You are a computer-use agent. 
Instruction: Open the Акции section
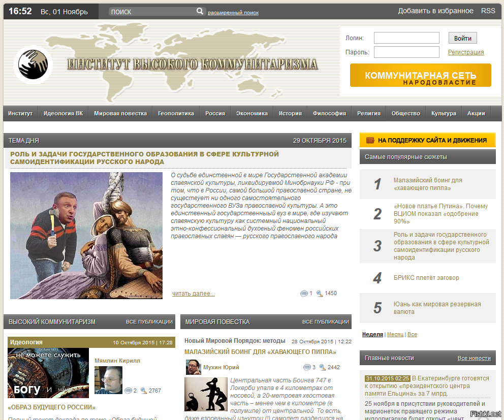[476, 113]
